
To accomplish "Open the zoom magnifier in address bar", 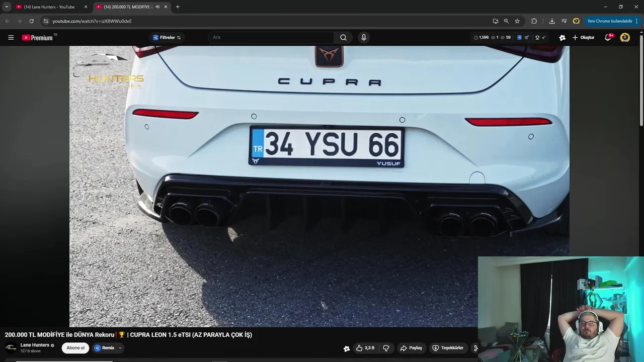I will 506,21.
